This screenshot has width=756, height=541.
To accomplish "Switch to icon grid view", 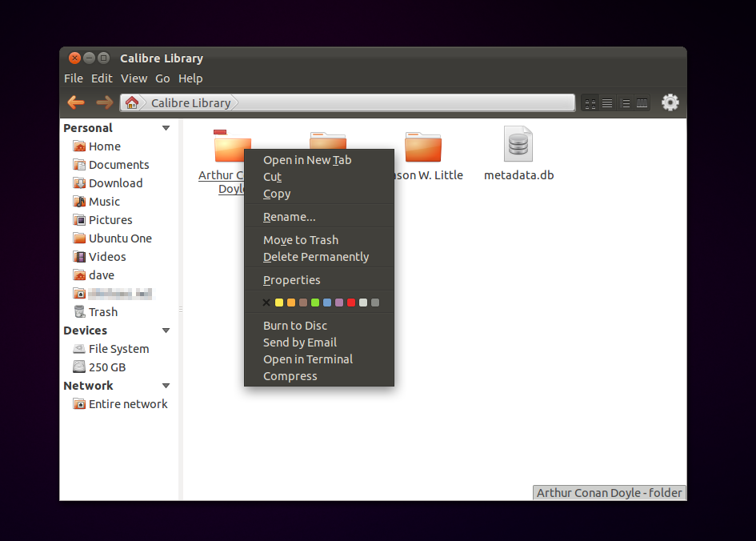I will pyautogui.click(x=590, y=102).
